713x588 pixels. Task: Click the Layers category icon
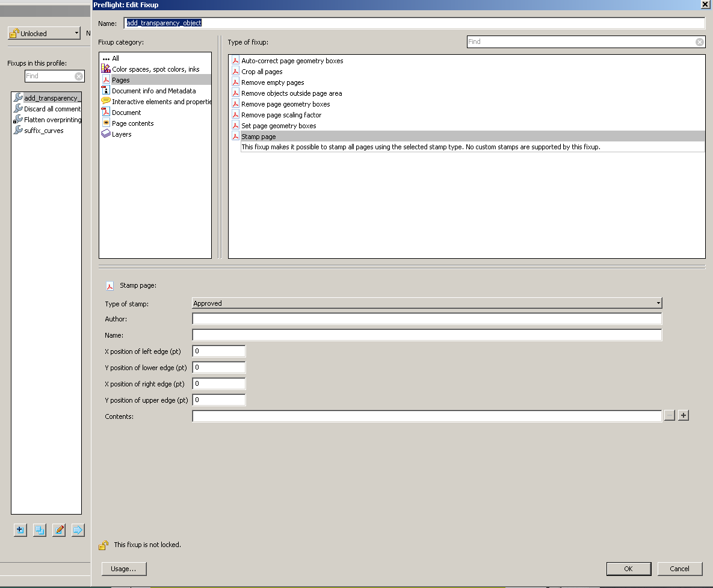click(x=105, y=134)
